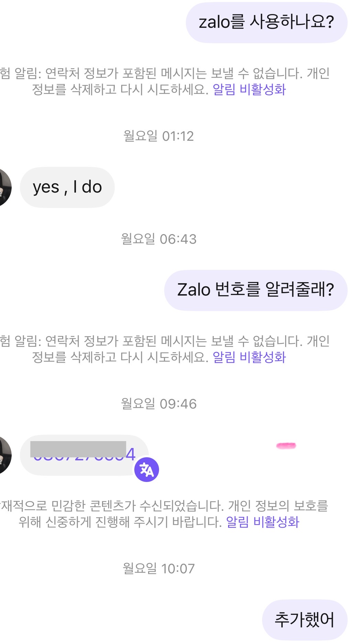Click the 월요일 09:46 timestamp
This screenshot has height=644, width=360.
tap(158, 404)
